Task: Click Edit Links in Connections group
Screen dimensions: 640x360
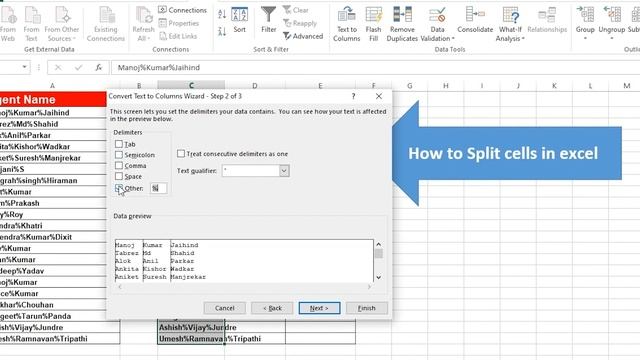Action: coord(178,36)
